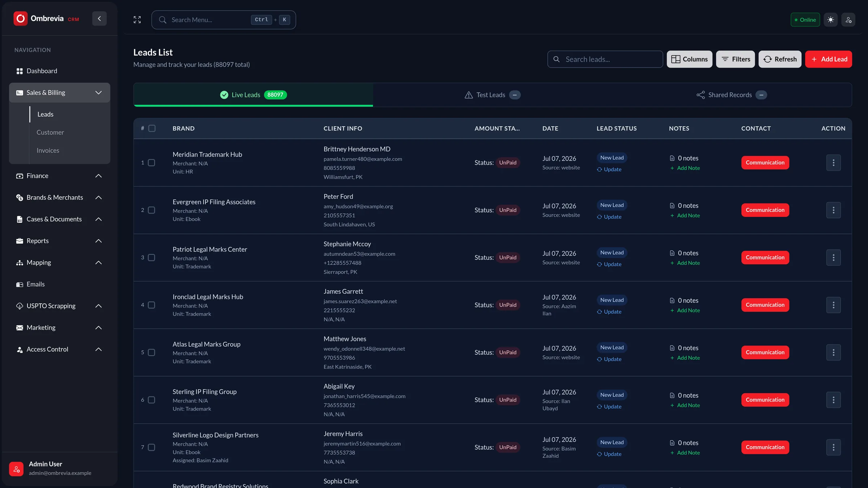The height and width of the screenshot is (488, 868).
Task: Switch theme with the sun icon
Action: 830,20
